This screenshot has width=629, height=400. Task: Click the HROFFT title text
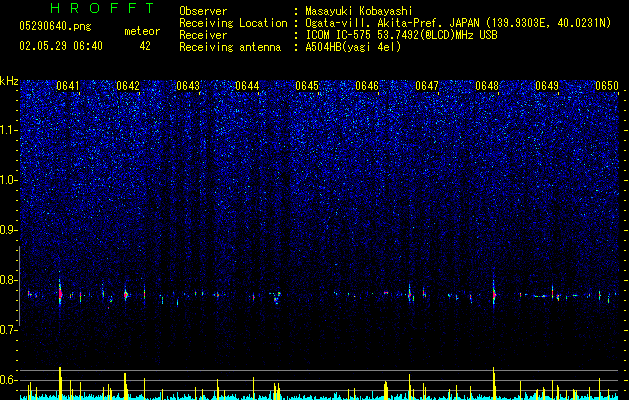pos(103,8)
